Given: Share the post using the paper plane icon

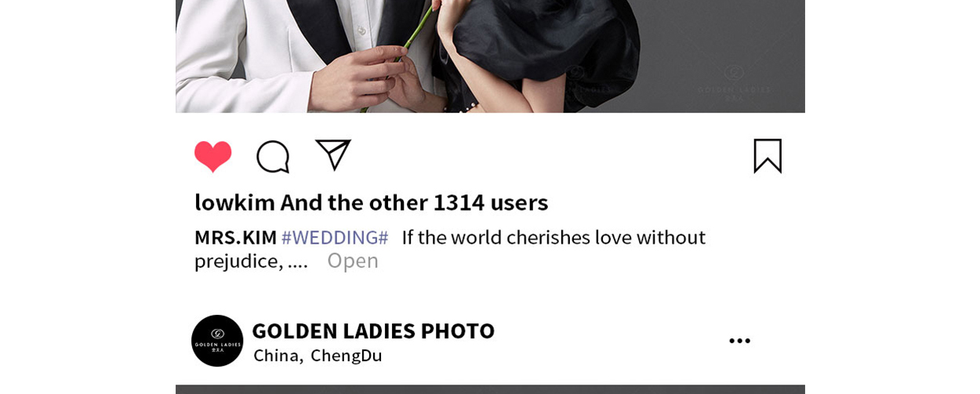Looking at the screenshot, I should (x=333, y=154).
